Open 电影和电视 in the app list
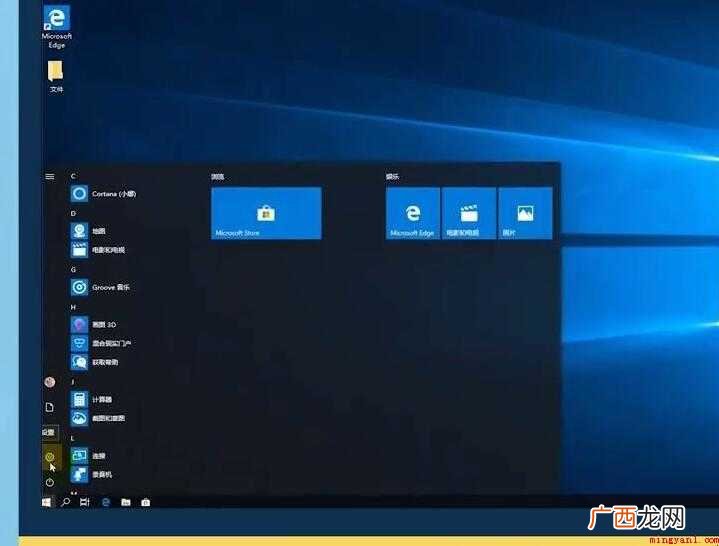The width and height of the screenshot is (719, 546). point(98,250)
